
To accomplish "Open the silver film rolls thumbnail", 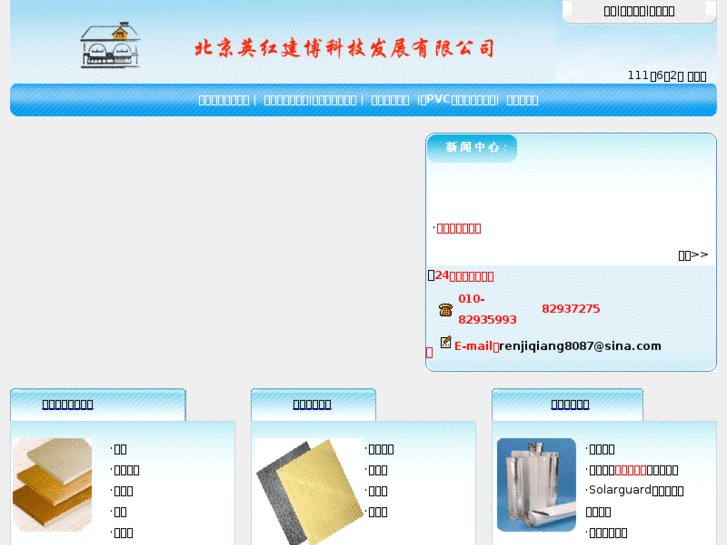I will [x=536, y=485].
